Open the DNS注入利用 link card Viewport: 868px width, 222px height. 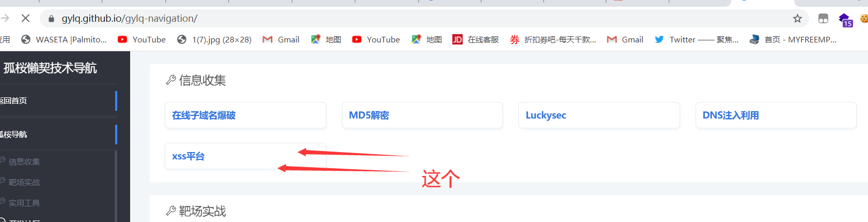pos(776,115)
